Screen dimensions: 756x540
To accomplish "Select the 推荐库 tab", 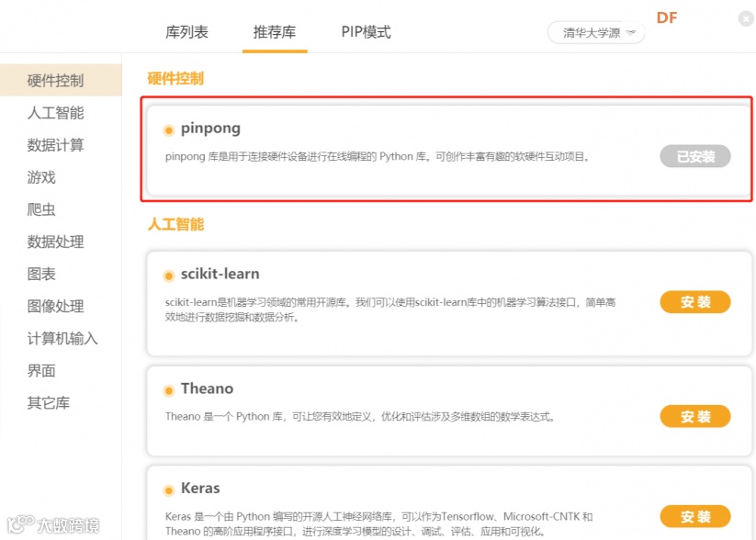I will 275,32.
